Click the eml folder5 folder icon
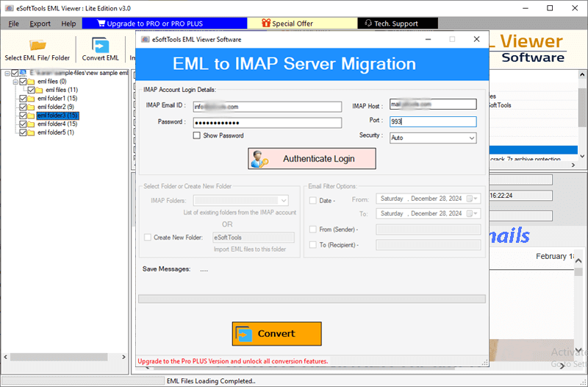The image size is (588, 387). pos(31,132)
